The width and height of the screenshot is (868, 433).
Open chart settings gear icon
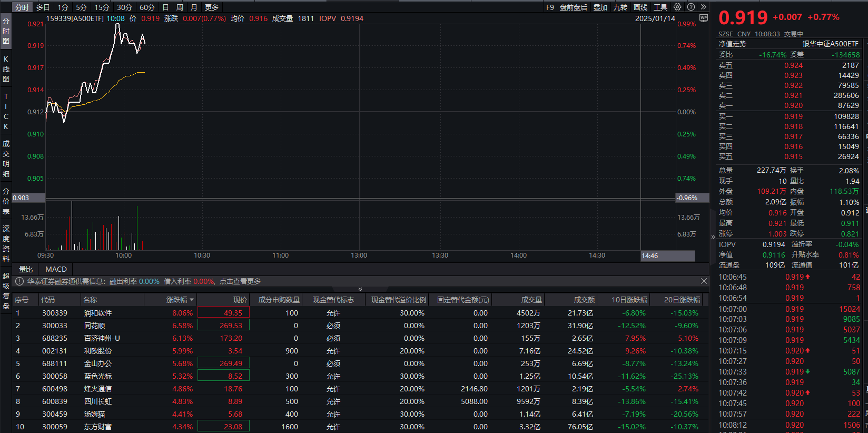(677, 7)
